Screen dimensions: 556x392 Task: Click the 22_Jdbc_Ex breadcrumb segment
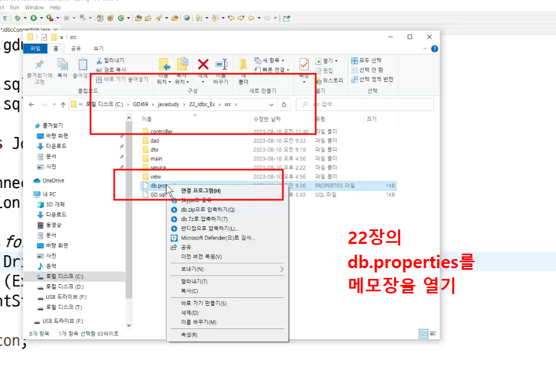tap(202, 104)
